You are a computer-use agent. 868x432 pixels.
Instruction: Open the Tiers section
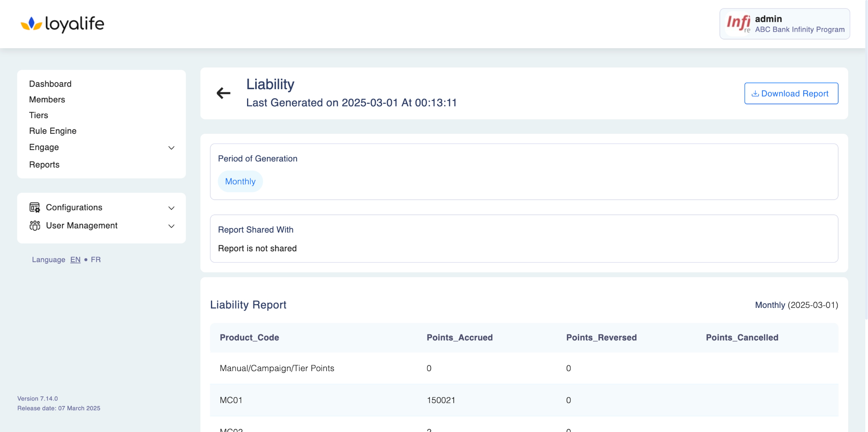38,115
